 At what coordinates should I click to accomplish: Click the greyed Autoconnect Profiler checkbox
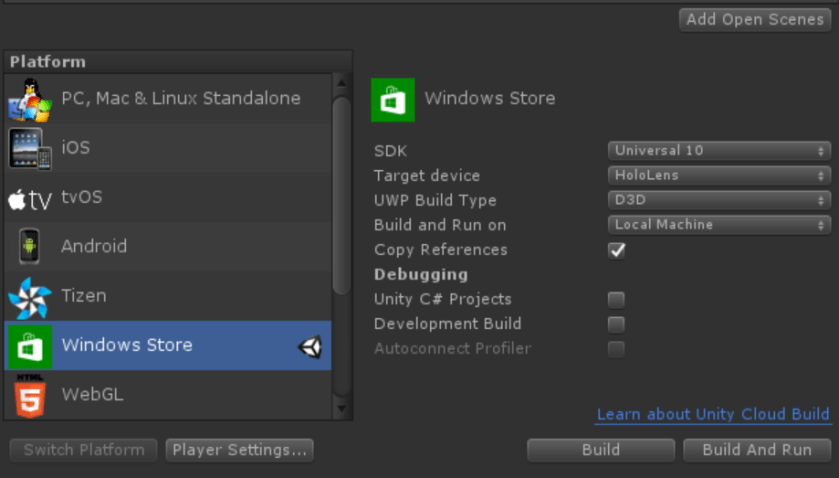coord(616,349)
